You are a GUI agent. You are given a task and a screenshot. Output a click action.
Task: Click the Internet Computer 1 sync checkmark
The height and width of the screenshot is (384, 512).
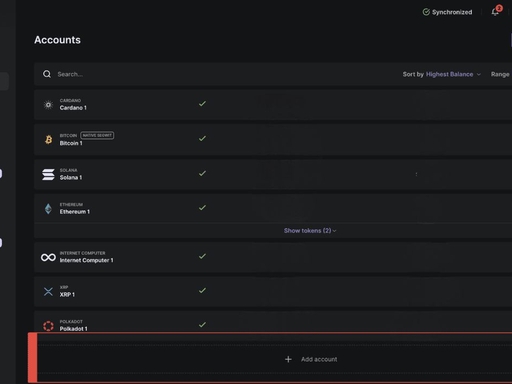(202, 256)
